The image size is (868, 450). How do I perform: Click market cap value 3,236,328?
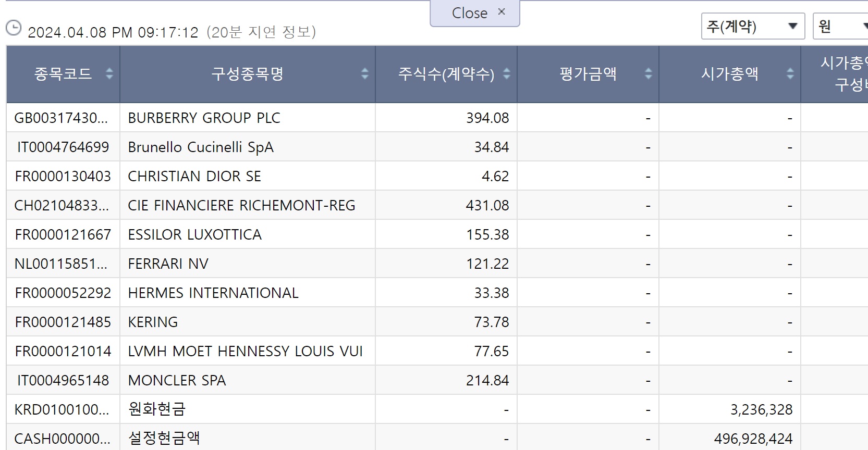coord(761,409)
